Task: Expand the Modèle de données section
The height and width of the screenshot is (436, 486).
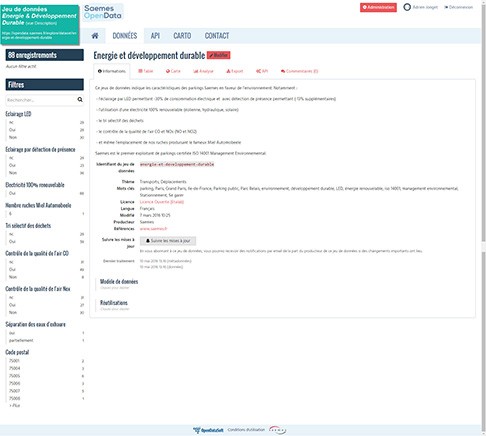Action: 119,282
